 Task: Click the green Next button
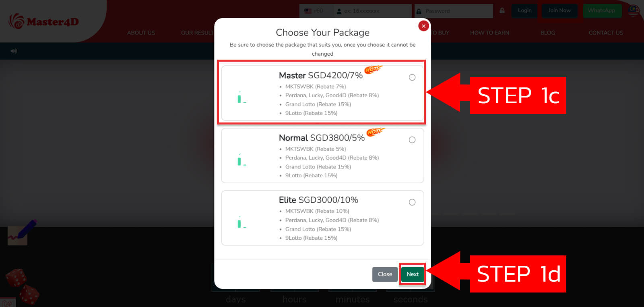click(x=413, y=274)
